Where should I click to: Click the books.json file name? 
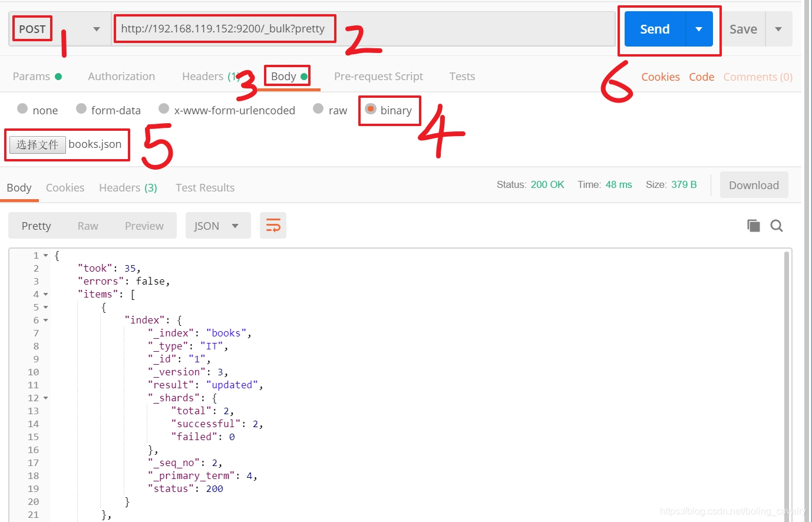(x=95, y=144)
